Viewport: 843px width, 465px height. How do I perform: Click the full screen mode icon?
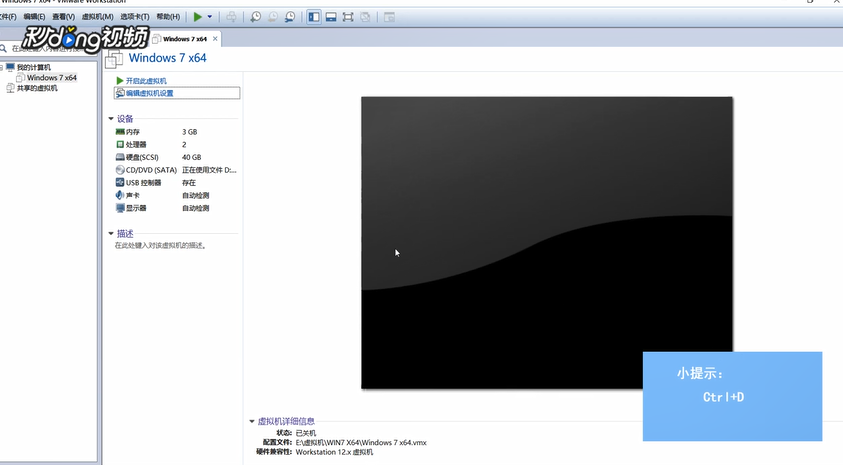click(348, 17)
